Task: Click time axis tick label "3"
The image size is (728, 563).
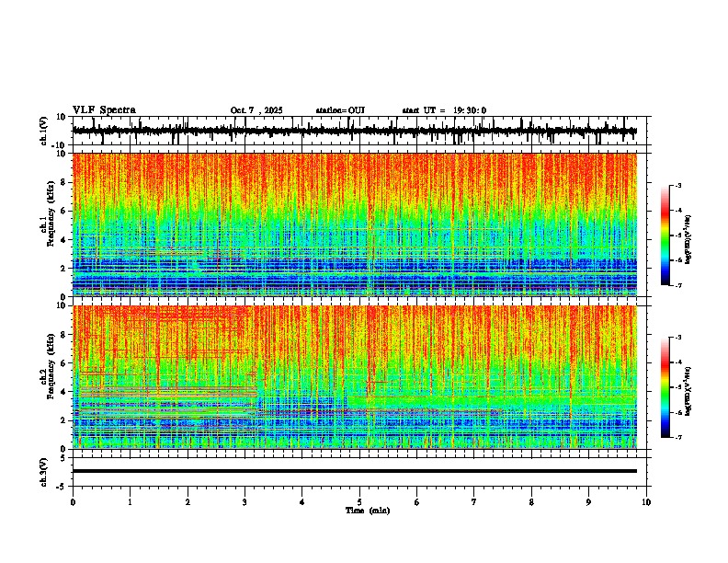Action: coord(245,502)
